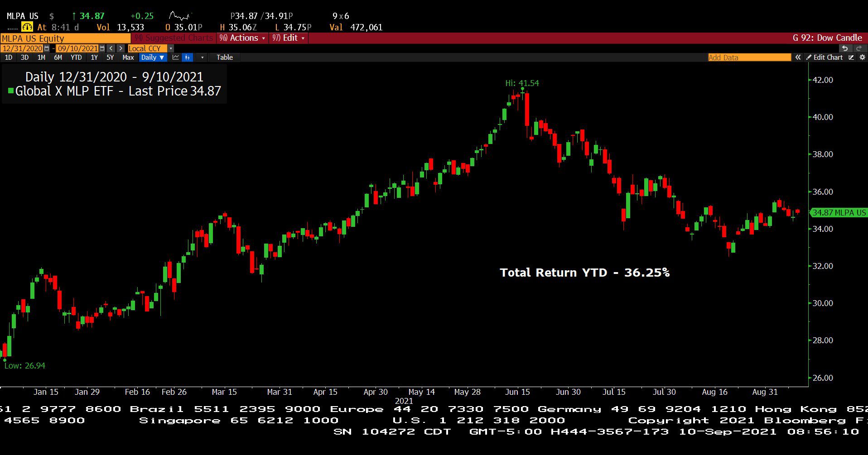Open the intraday sparkline mini chart
The height and width of the screenshot is (455, 868).
[x=180, y=16]
